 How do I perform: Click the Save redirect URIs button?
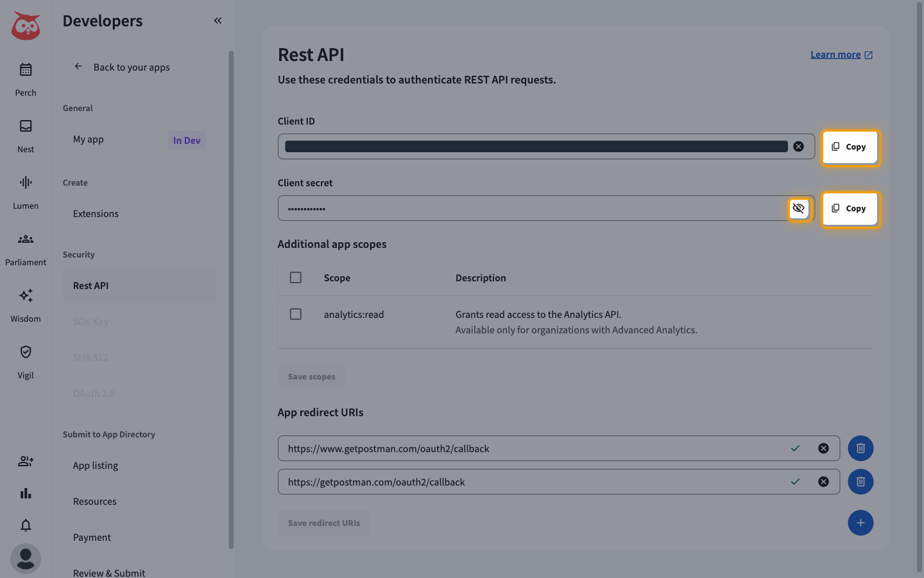coord(324,523)
